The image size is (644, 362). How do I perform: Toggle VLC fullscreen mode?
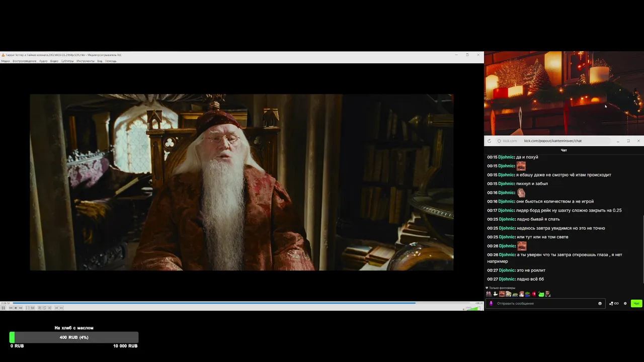coord(28,308)
